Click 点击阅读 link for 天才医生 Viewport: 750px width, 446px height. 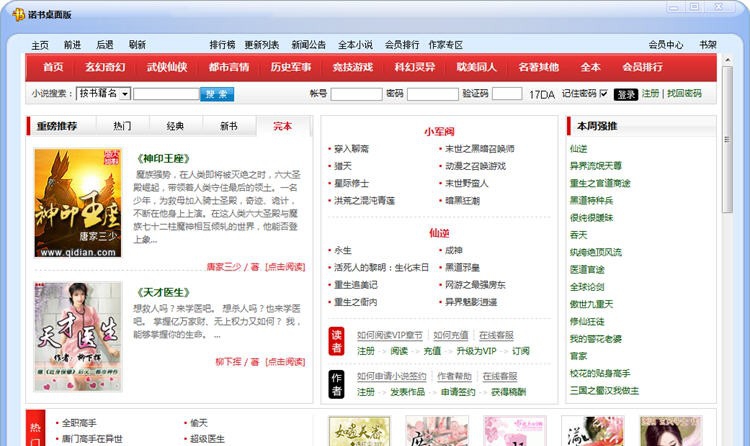point(285,362)
